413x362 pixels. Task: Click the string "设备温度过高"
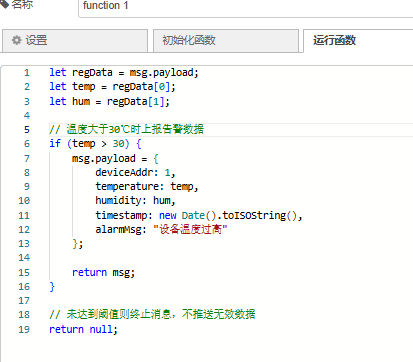(x=190, y=229)
